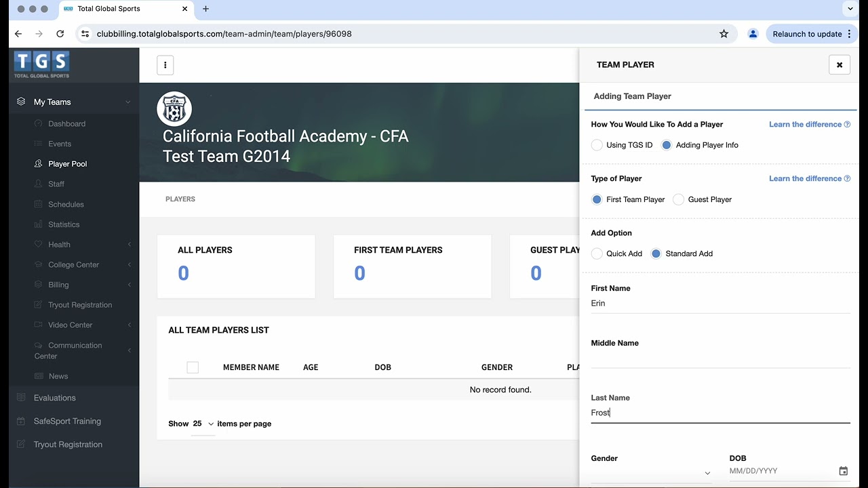Expand the College Center submenu arrow
This screenshot has width=868, height=488.
(x=129, y=265)
